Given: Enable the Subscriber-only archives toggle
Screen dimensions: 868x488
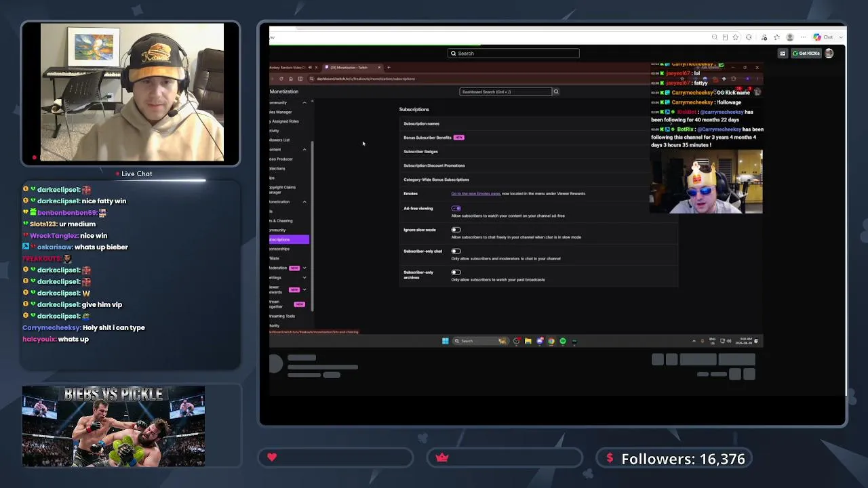Looking at the screenshot, I should [456, 272].
